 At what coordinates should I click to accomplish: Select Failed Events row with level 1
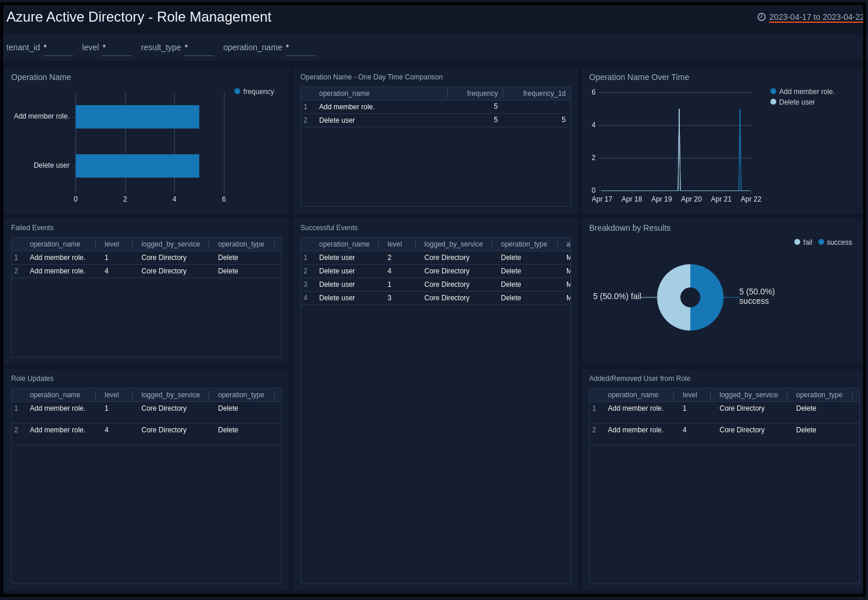[x=146, y=258]
